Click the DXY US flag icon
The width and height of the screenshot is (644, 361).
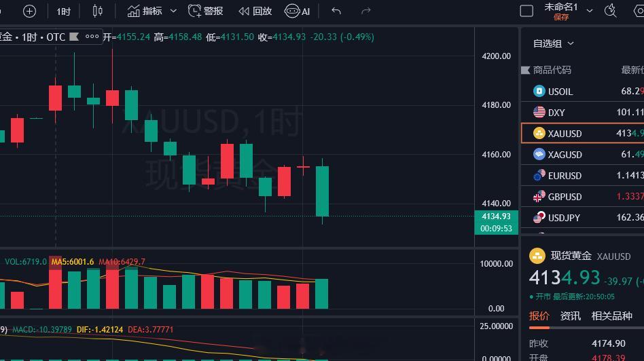pyautogui.click(x=539, y=112)
